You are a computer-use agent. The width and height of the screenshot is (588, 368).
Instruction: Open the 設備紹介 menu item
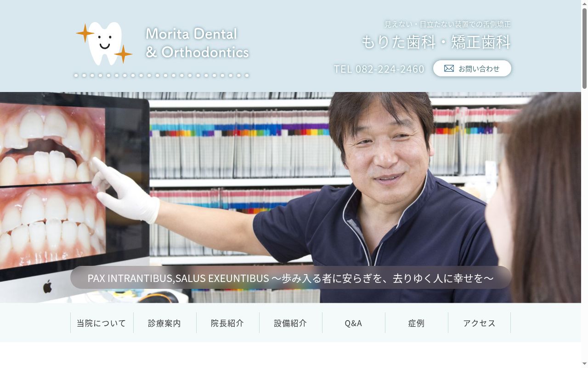click(290, 323)
